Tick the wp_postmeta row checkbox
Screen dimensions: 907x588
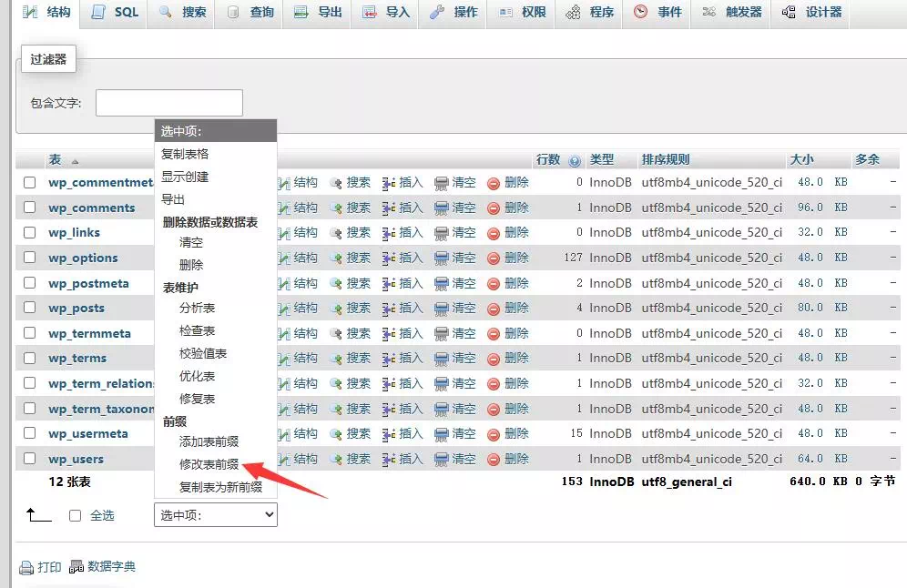pos(29,283)
